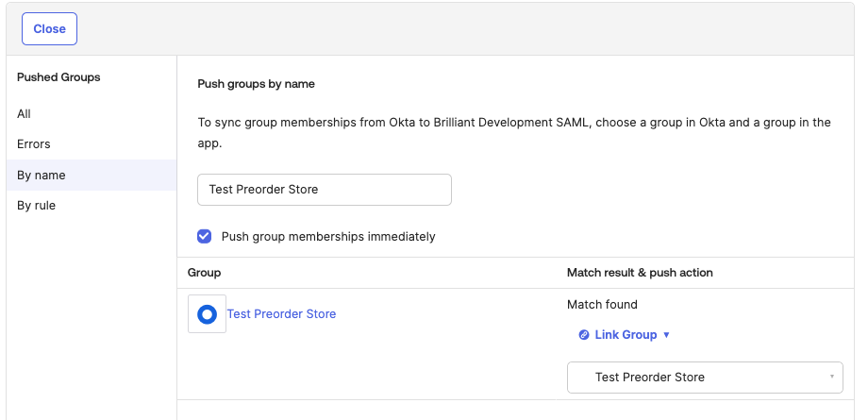The width and height of the screenshot is (868, 420).
Task: Uncheck Push group memberships immediately
Action: 205,237
